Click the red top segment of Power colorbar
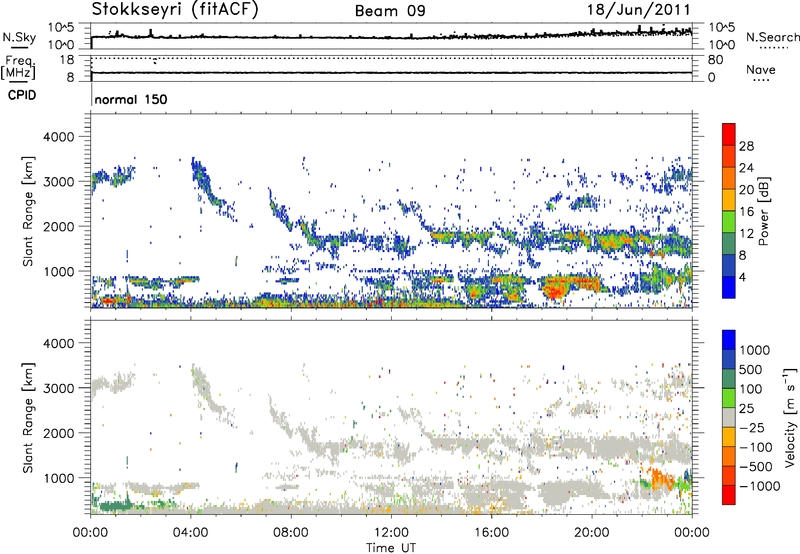 [729, 134]
